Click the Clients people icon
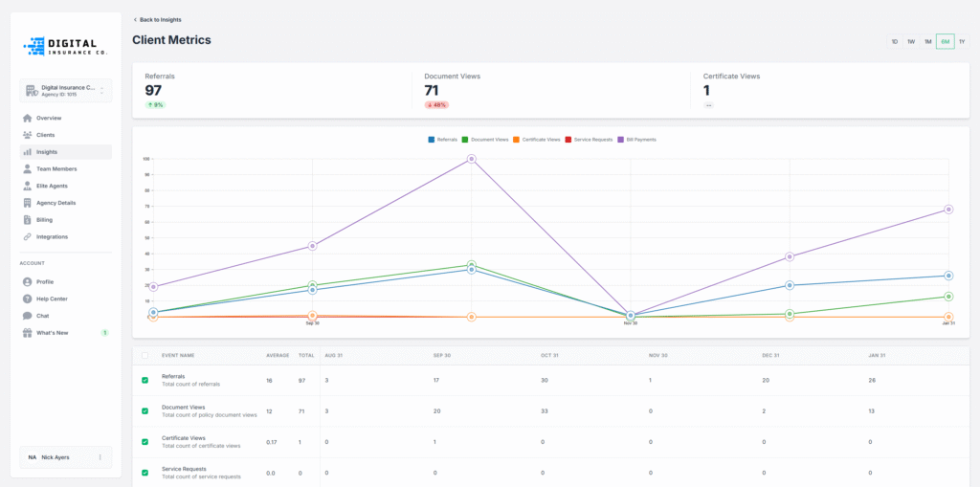This screenshot has width=980, height=487. [27, 135]
